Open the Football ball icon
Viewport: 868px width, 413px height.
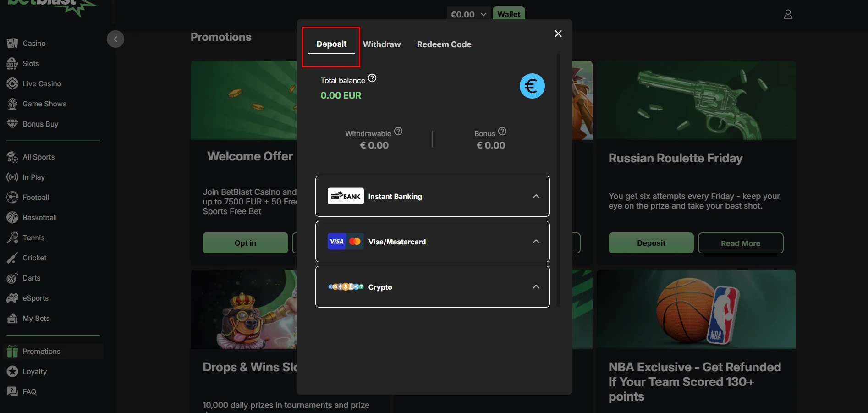(x=12, y=197)
